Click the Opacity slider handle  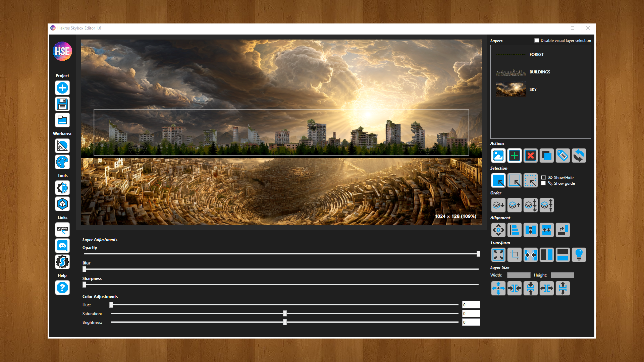[x=478, y=254]
